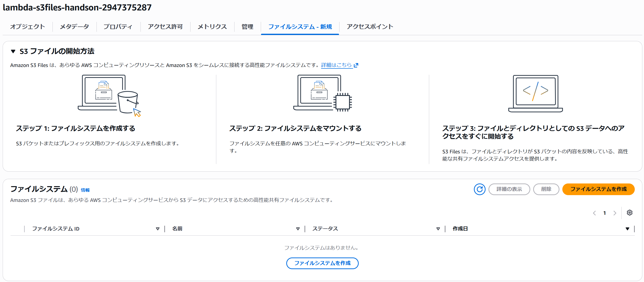
Task: Sort by ファイルシステム ID column arrow
Action: [x=157, y=229]
